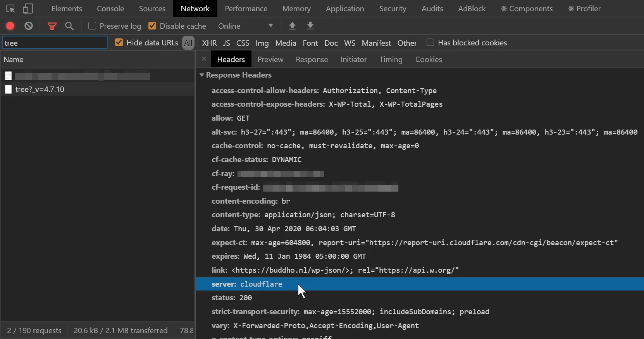The image size is (644, 339).
Task: Filter requests by XHR type
Action: tap(209, 43)
